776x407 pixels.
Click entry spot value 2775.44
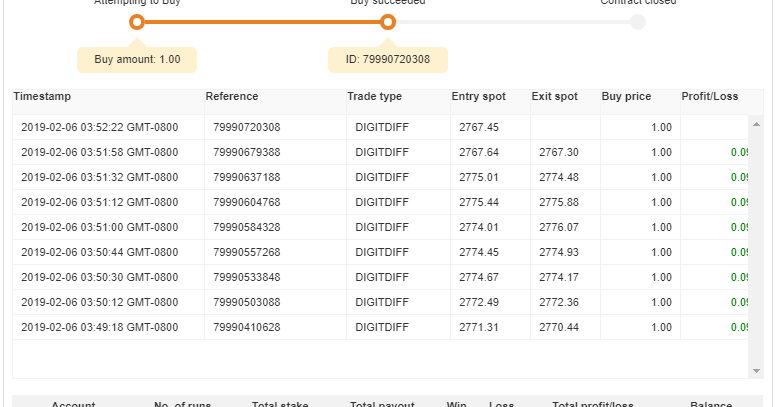click(479, 202)
